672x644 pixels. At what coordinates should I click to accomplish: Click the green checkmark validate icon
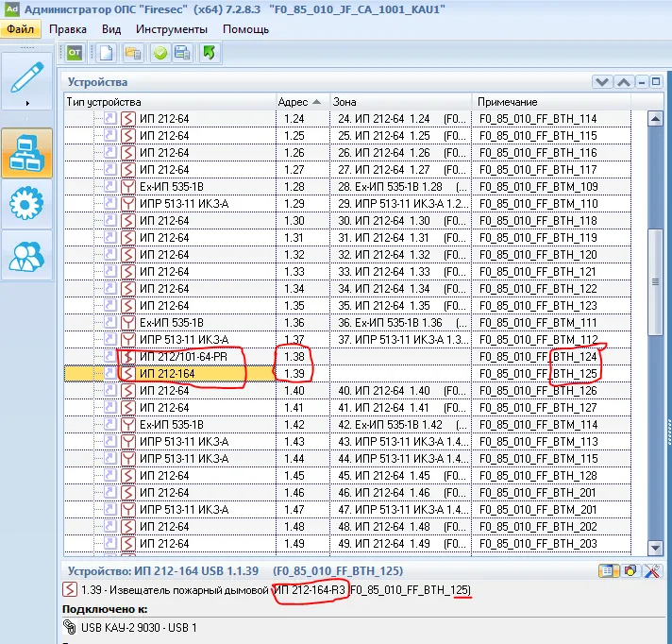coord(160,53)
